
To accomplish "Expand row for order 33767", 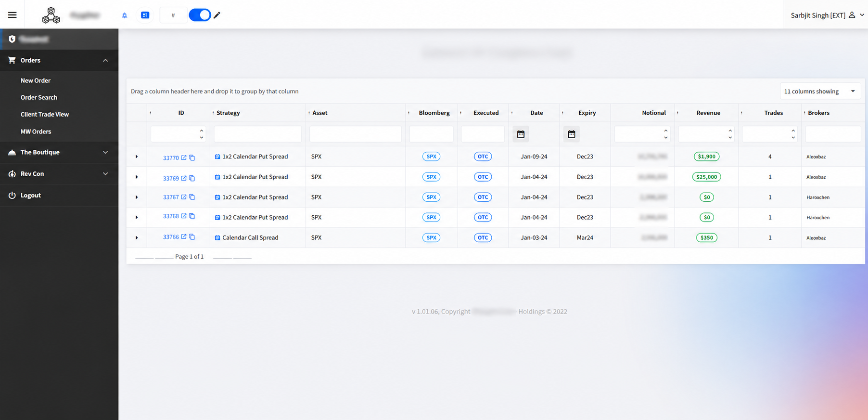I will 137,197.
